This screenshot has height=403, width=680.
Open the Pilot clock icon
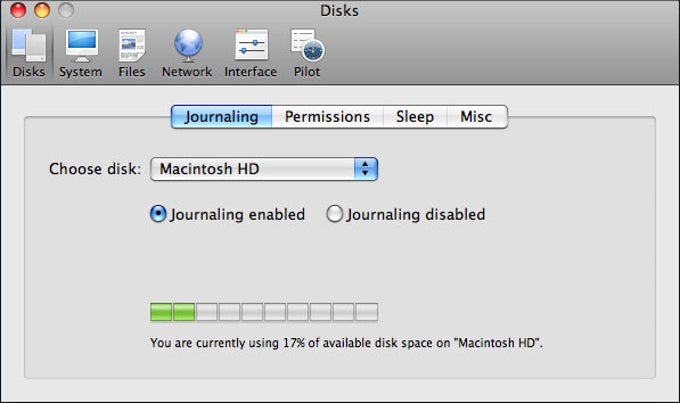click(307, 46)
